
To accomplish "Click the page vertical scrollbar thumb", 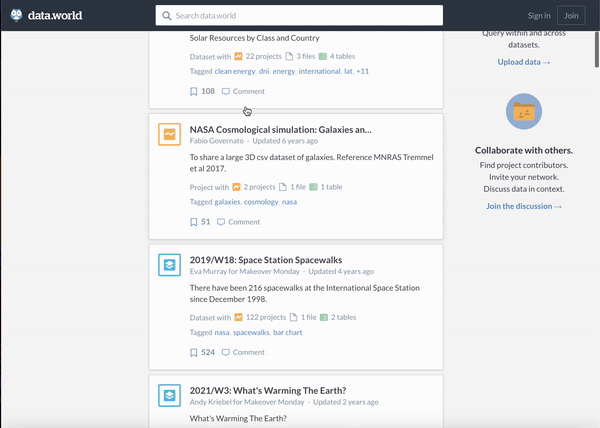I will pyautogui.click(x=597, y=50).
